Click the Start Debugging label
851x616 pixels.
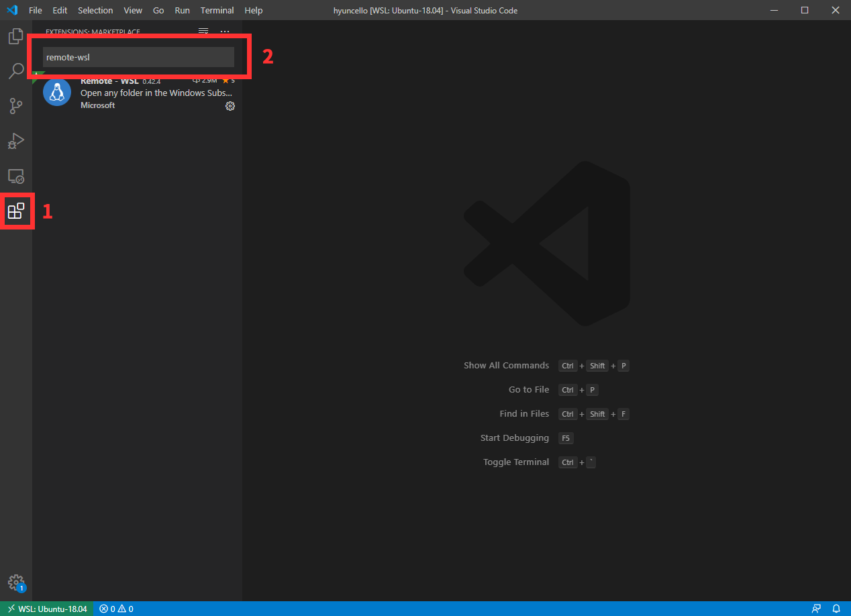coord(515,438)
